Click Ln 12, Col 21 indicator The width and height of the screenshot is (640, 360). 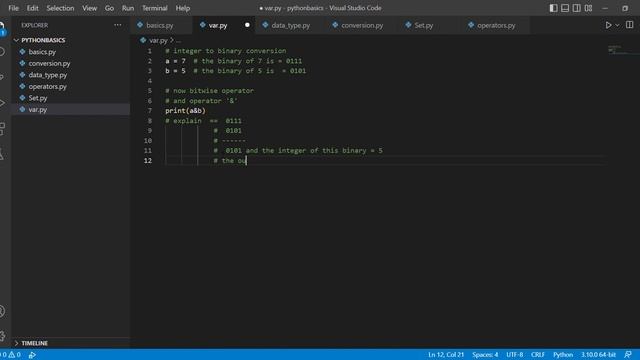point(446,355)
